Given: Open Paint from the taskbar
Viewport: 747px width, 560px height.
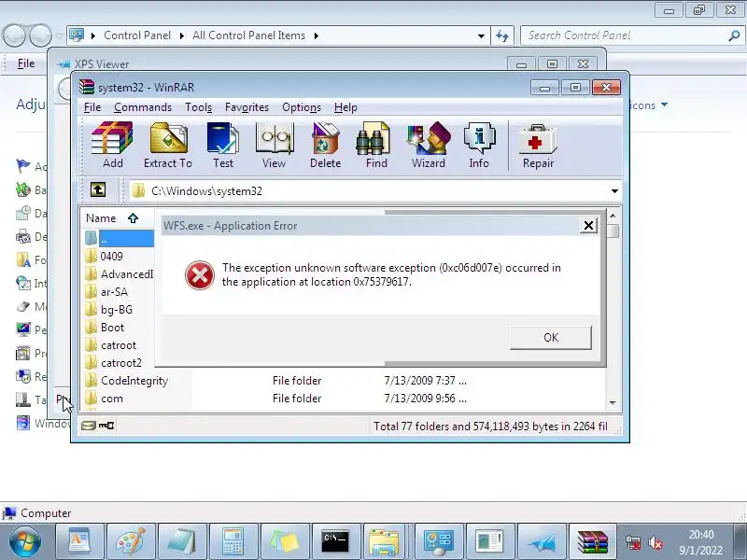Looking at the screenshot, I should [x=131, y=541].
